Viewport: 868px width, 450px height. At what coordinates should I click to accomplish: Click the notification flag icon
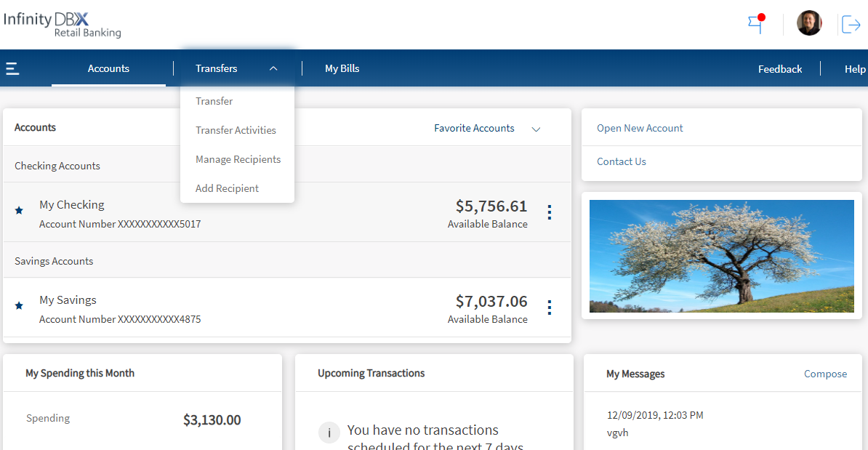point(756,23)
